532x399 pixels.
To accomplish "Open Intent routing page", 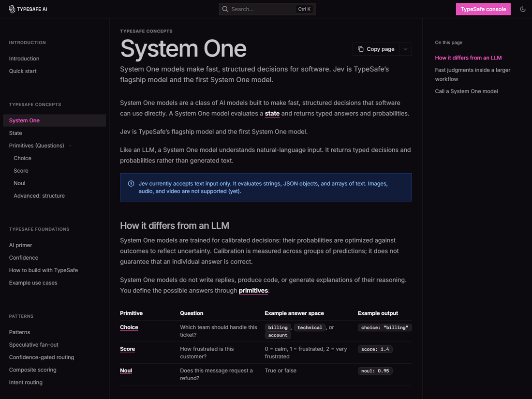I will (x=26, y=383).
